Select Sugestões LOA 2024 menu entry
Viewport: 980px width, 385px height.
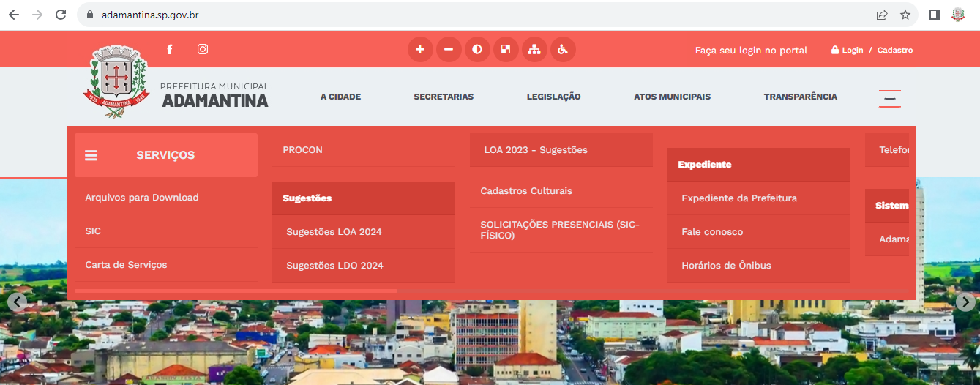click(x=334, y=232)
